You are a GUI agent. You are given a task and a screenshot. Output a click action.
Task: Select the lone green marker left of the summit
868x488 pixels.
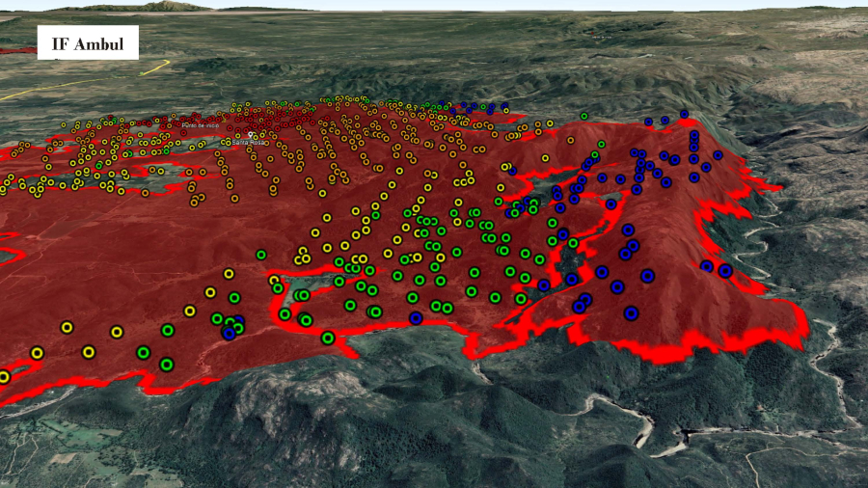[x=584, y=116]
